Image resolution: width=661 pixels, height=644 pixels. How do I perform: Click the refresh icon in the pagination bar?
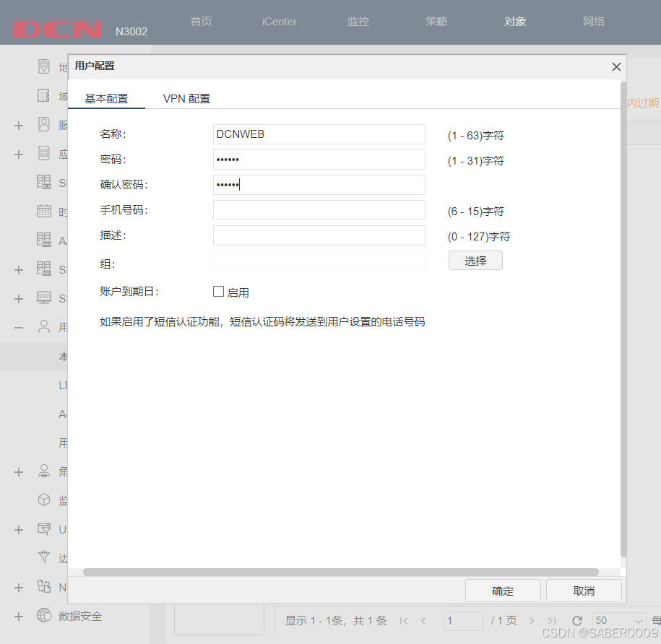click(x=576, y=620)
